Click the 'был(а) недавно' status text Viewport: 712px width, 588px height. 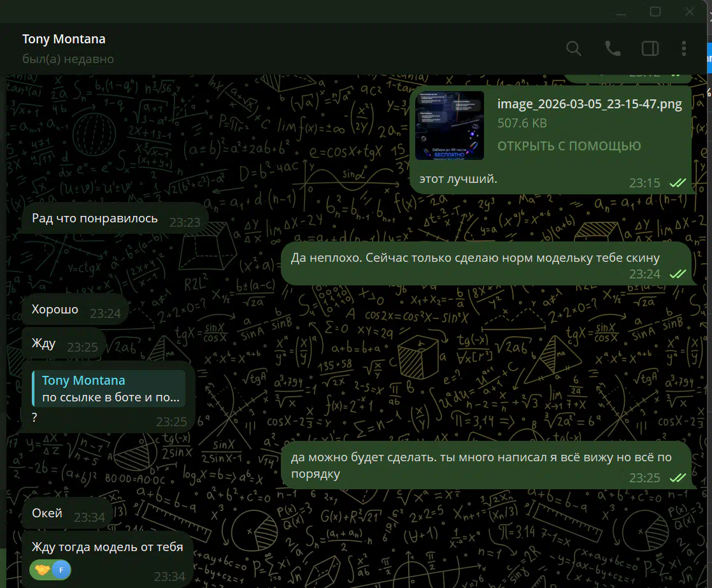tap(68, 59)
